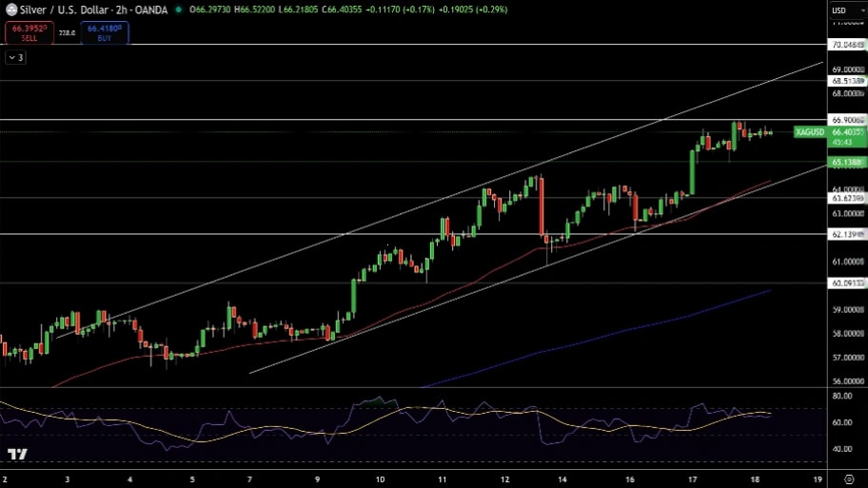Click the date 10 on time axis
Image resolution: width=868 pixels, height=488 pixels.
[380, 479]
